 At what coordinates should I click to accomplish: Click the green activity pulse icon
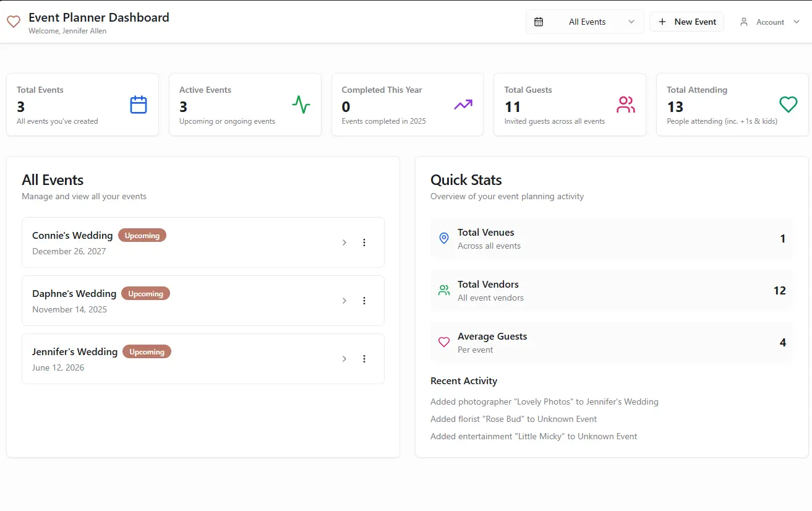tap(301, 105)
